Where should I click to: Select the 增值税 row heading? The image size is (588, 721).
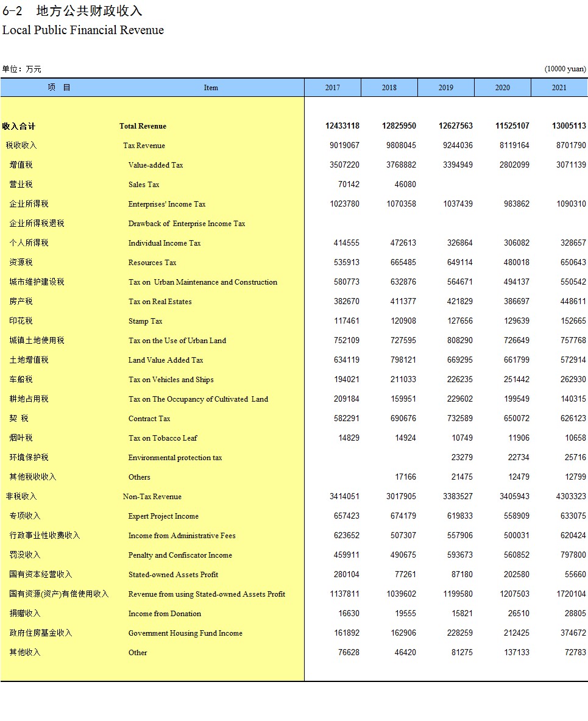coord(21,165)
